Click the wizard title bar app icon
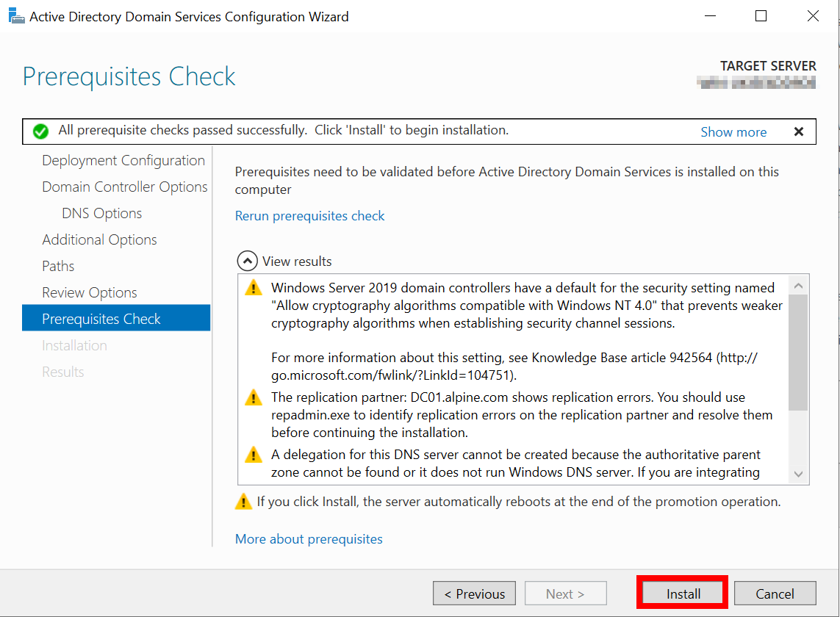Screen dimensions: 840x617 17,16
